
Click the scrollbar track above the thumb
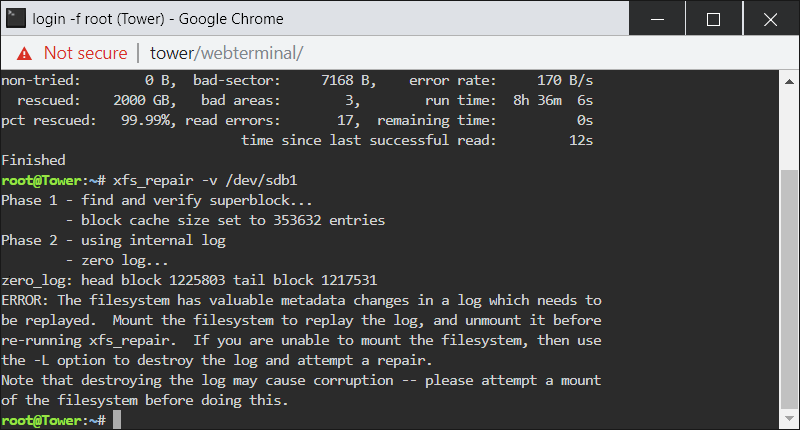coord(789,130)
